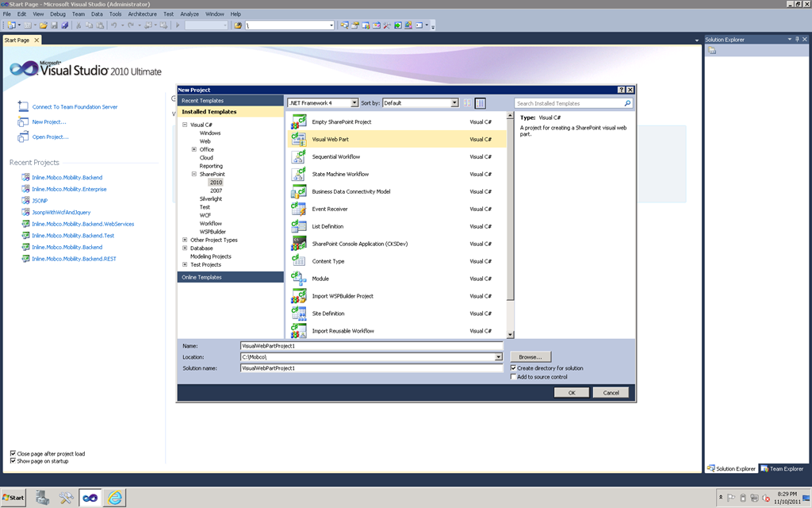
Task: Click the project Name input field
Action: pos(371,346)
